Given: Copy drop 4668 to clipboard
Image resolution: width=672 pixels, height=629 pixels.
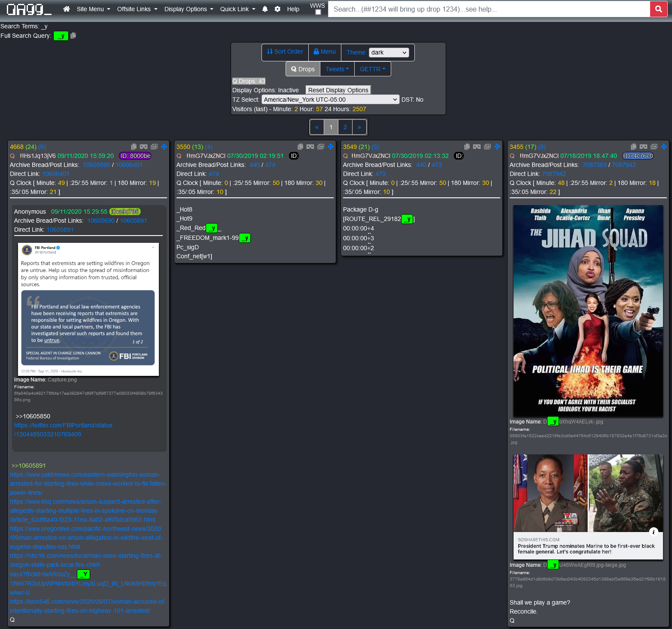Looking at the screenshot, I should pos(134,147).
